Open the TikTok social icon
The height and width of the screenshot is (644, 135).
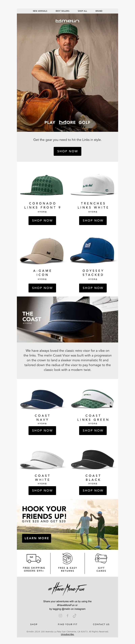click(x=74, y=615)
